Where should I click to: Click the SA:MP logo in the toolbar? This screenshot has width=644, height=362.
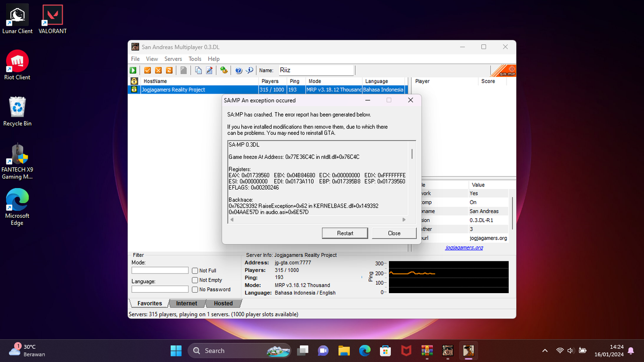pos(503,70)
